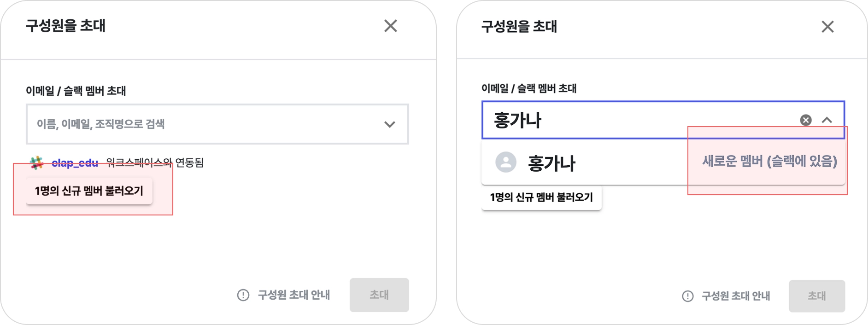Expand the empty search dropdown with the down chevron
This screenshot has height=325, width=868.
390,124
